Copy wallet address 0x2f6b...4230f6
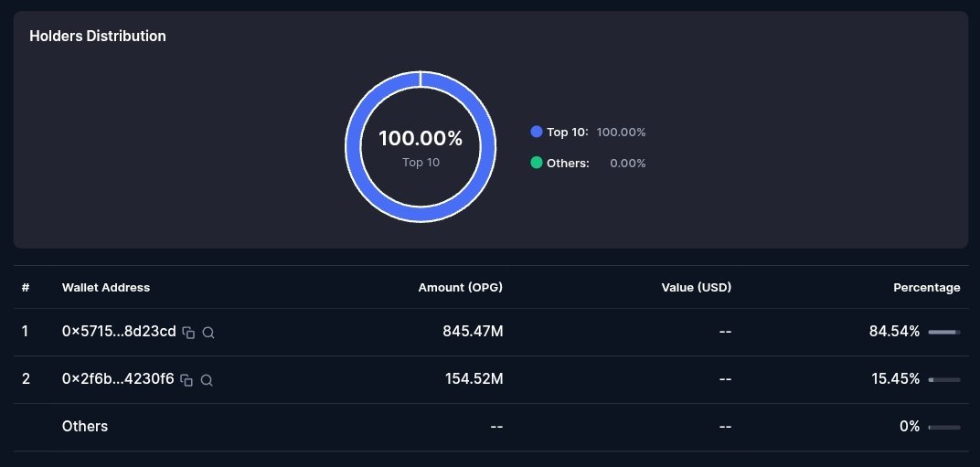 pyautogui.click(x=186, y=380)
